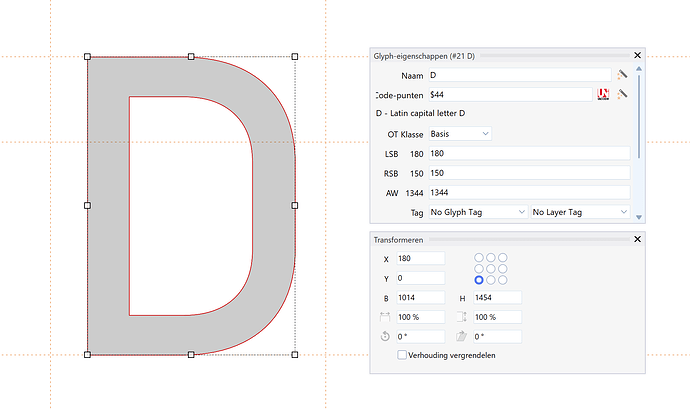This screenshot has width=690, height=409.
Task: Click the gray fill of the D glyph
Action: coord(108,205)
